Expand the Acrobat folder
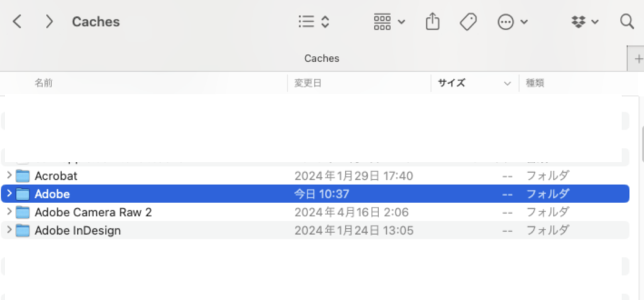The height and width of the screenshot is (300, 644). click(x=9, y=175)
